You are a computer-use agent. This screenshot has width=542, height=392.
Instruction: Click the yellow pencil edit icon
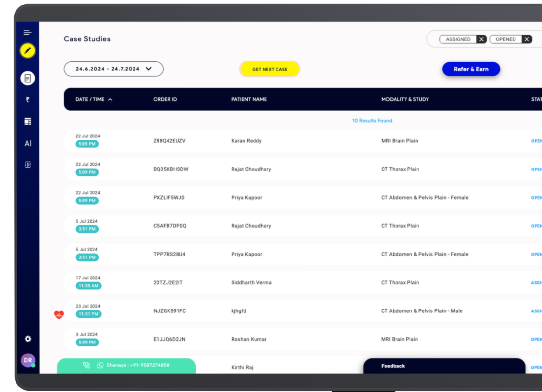coord(27,51)
